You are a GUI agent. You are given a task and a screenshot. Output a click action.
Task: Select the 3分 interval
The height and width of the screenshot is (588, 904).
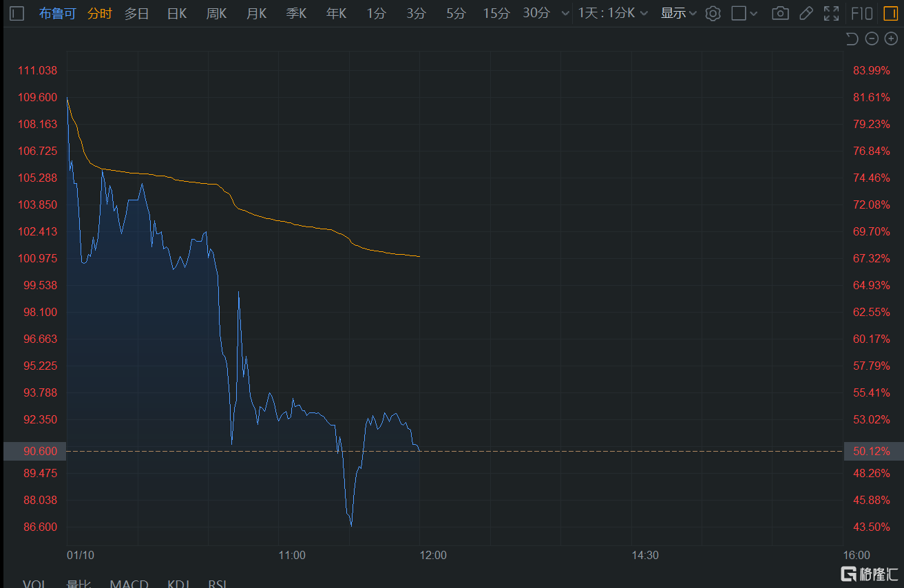pyautogui.click(x=416, y=13)
